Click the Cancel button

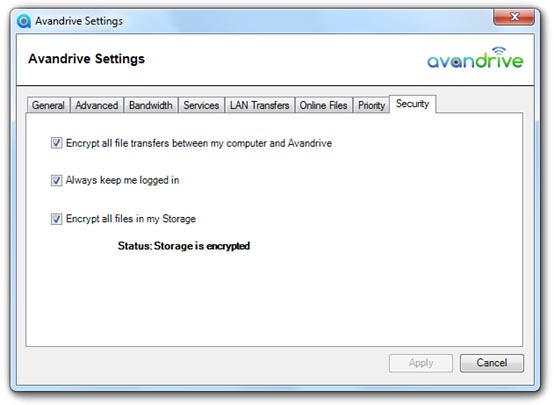pos(492,363)
